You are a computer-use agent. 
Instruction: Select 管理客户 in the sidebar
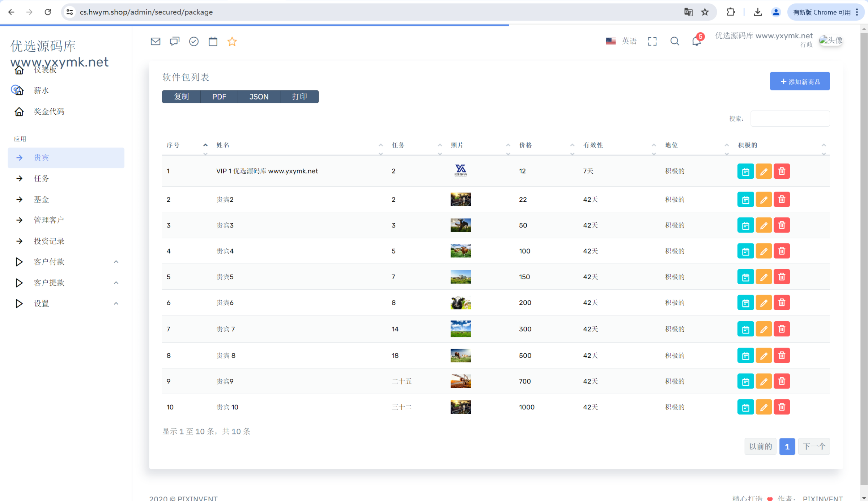pos(49,220)
